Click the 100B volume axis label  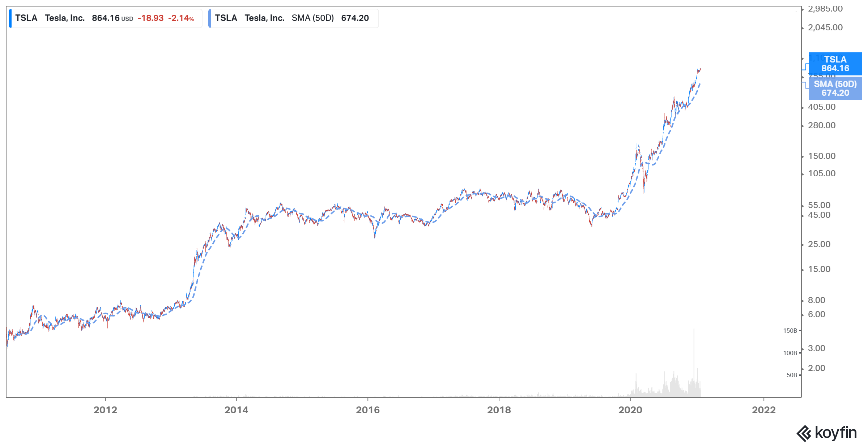[x=790, y=353]
